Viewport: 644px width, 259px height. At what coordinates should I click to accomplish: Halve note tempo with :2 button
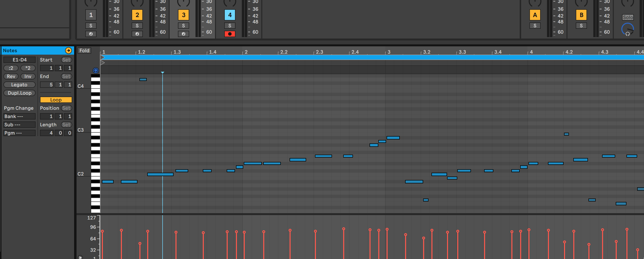point(11,68)
